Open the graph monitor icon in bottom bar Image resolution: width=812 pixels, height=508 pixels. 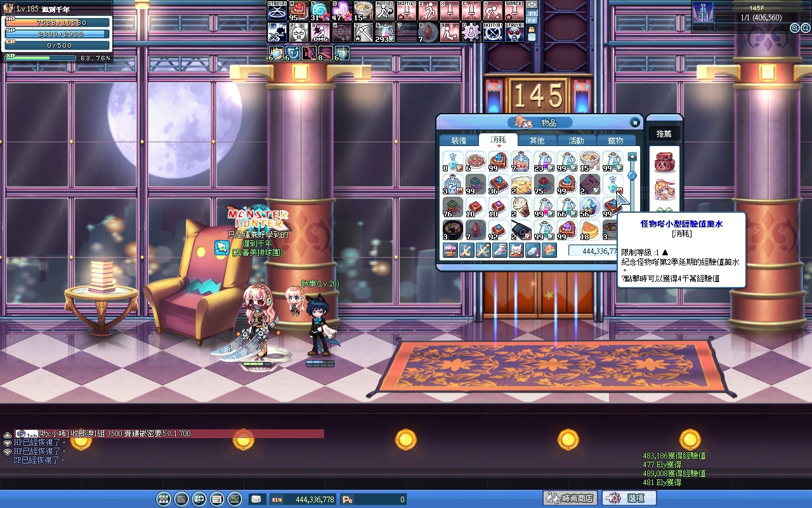pos(235,499)
